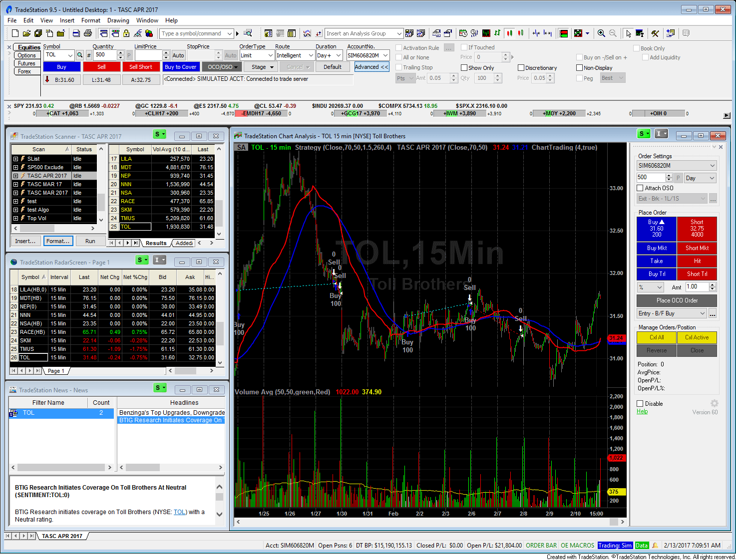Viewport: 736px width, 560px height.
Task: Click the Zoom In magnifier icon
Action: point(601,33)
